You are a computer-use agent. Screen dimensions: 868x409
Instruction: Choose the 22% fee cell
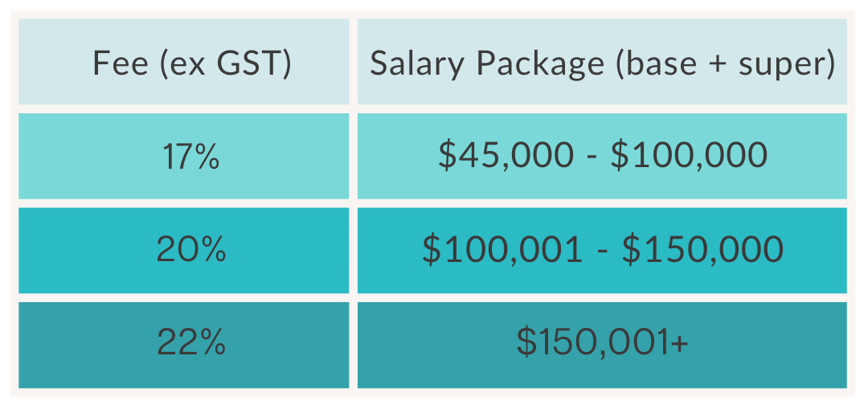[x=184, y=345]
